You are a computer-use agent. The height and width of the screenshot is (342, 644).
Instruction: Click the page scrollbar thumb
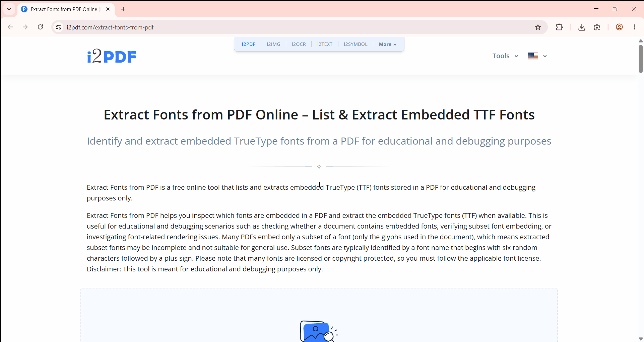click(641, 59)
